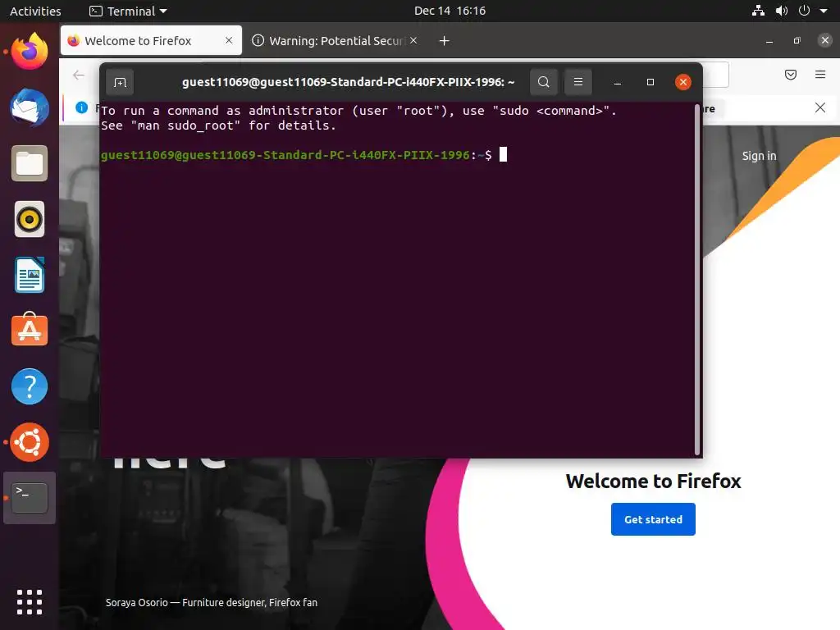Click the terminal command prompt line
840x630 pixels.
click(304, 155)
